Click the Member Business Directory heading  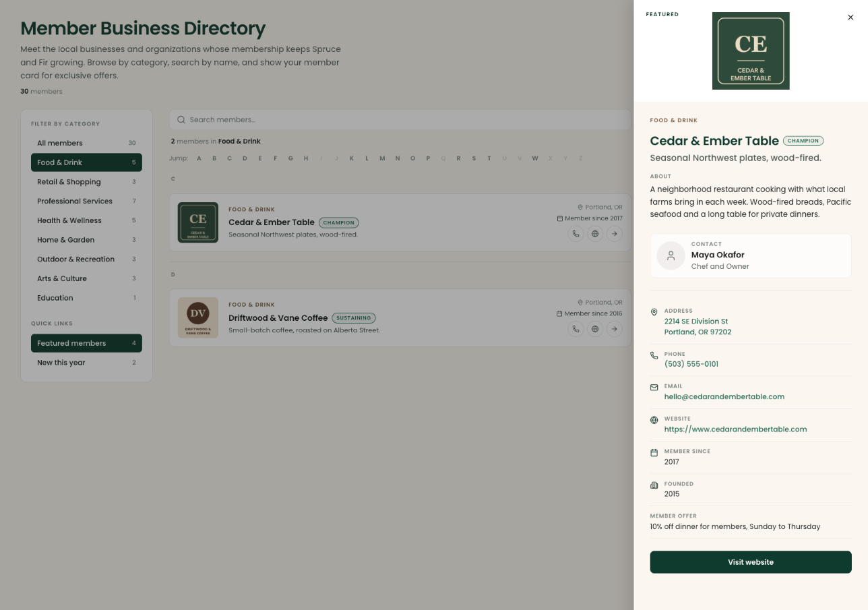point(143,28)
